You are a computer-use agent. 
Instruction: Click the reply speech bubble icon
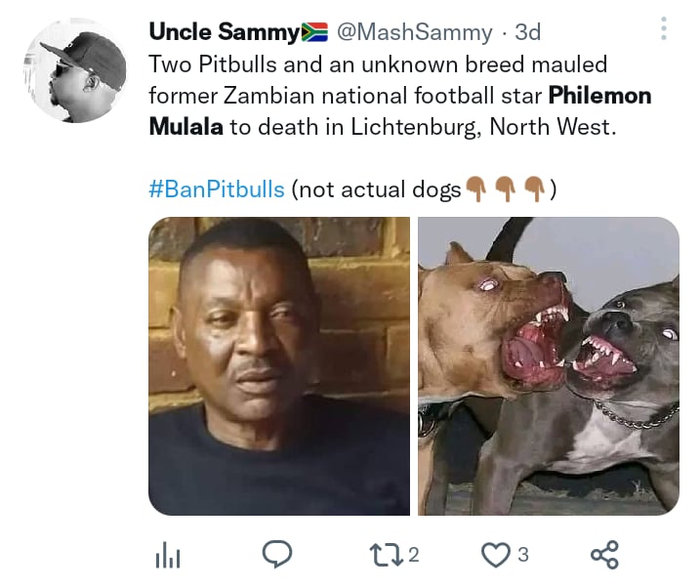point(277,554)
